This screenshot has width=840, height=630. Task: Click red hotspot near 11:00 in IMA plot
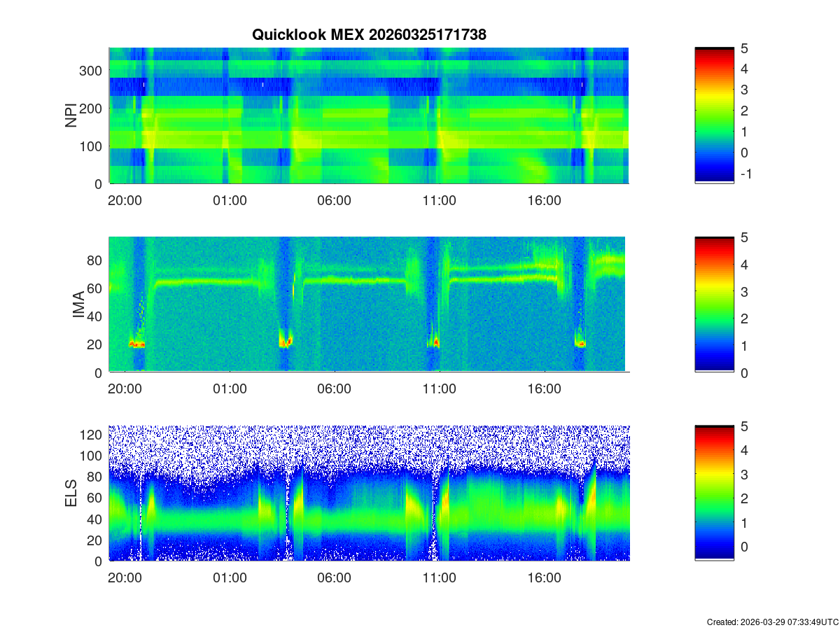(435, 343)
